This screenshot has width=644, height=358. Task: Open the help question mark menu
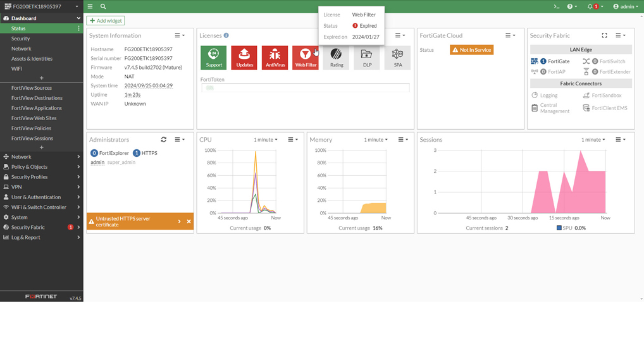coord(572,6)
